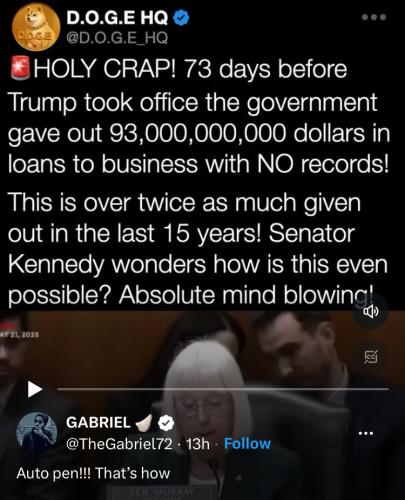Click the wing emoji beside GABRIEL
Screen dimensions: 405x500
tap(144, 423)
